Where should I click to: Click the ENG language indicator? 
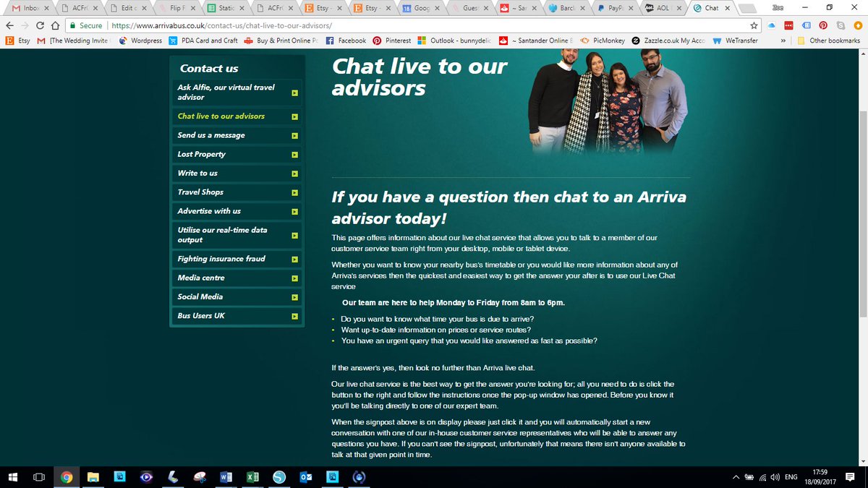tap(791, 477)
